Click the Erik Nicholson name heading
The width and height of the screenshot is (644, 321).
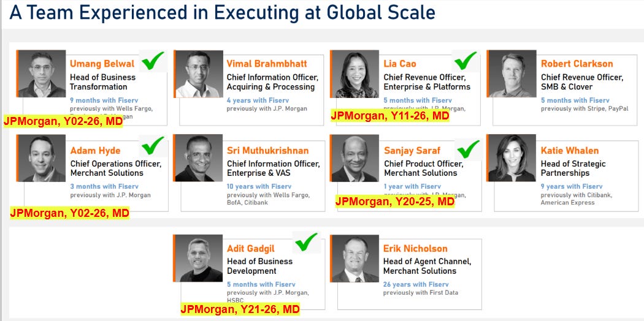click(x=415, y=249)
